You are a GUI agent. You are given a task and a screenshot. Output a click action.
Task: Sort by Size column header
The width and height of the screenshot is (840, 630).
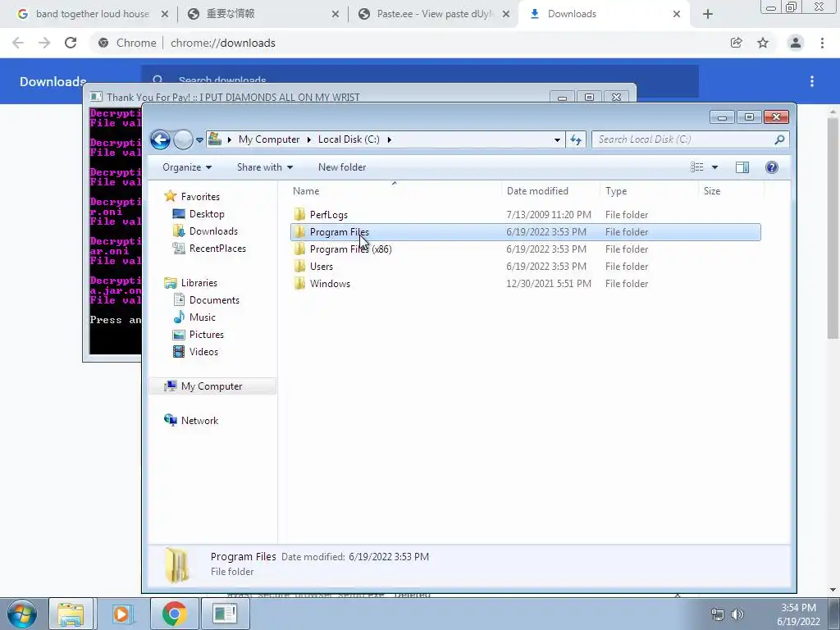(x=731, y=190)
